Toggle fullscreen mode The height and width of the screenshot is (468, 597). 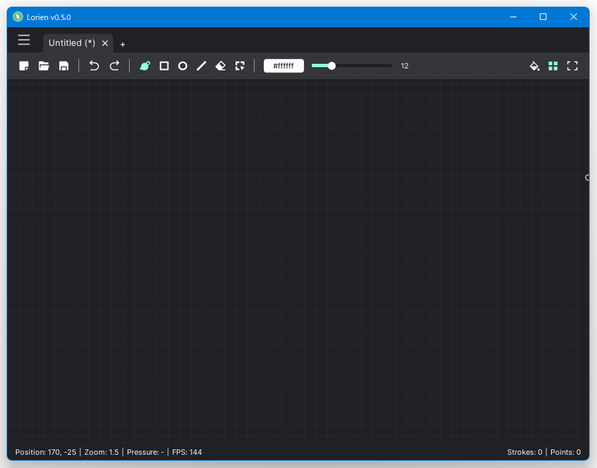[572, 66]
